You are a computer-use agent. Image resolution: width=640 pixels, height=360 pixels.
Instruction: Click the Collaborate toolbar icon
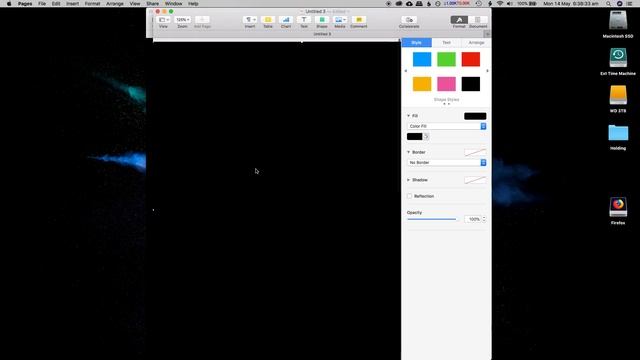[409, 20]
